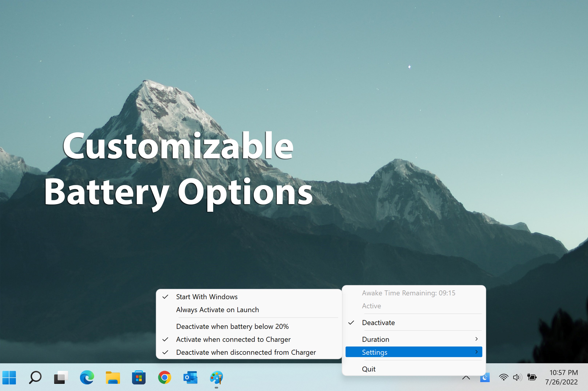Click the crescent moon tray app icon
Image resolution: width=588 pixels, height=391 pixels.
coord(485,378)
